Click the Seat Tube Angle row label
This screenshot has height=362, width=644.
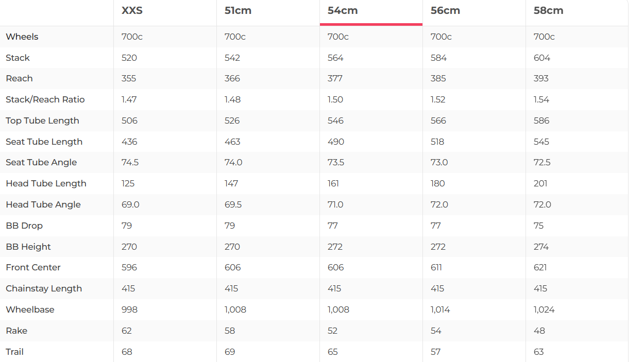(x=41, y=162)
